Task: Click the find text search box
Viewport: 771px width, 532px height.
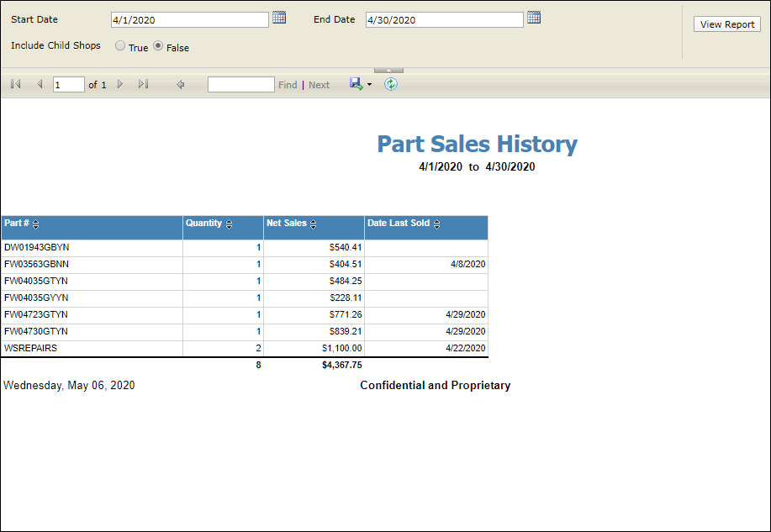Action: 241,85
